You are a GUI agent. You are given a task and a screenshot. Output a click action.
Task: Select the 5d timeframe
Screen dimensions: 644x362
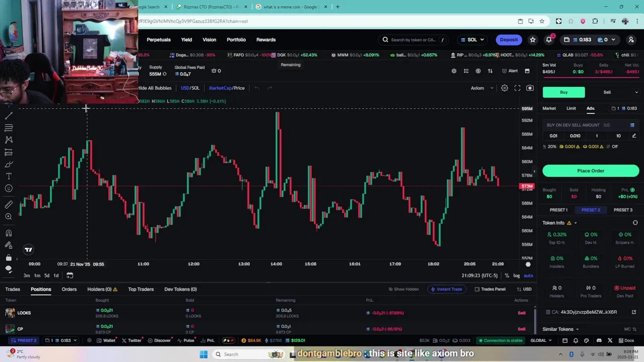[x=47, y=276]
